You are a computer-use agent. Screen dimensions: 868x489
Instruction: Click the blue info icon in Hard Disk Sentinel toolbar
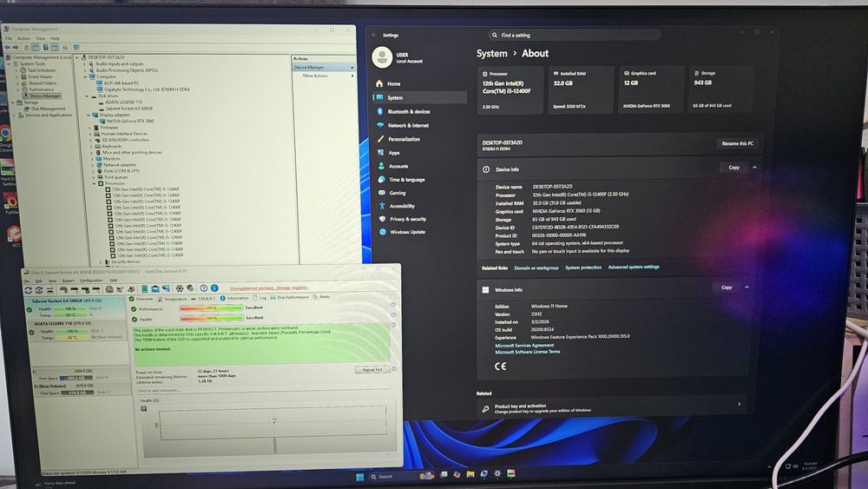(214, 288)
